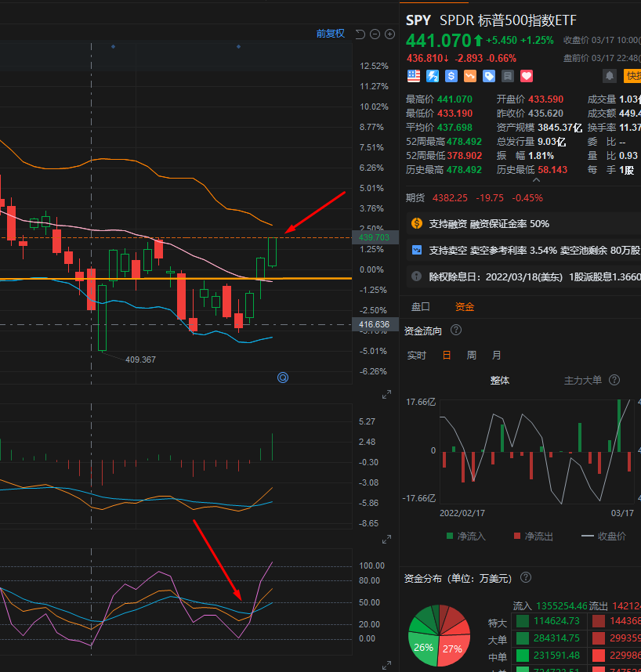Click the US flag market icon
The image size is (641, 672).
pyautogui.click(x=413, y=76)
